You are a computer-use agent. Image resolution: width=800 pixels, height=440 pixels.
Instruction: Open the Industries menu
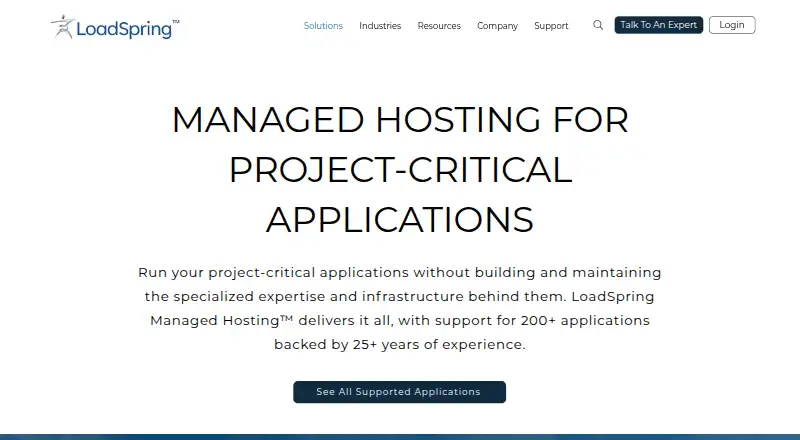click(x=380, y=26)
